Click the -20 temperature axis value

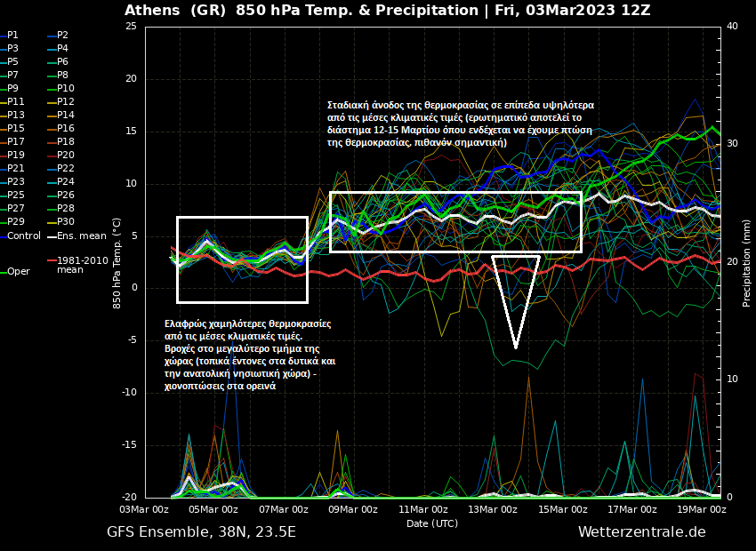tap(129, 497)
